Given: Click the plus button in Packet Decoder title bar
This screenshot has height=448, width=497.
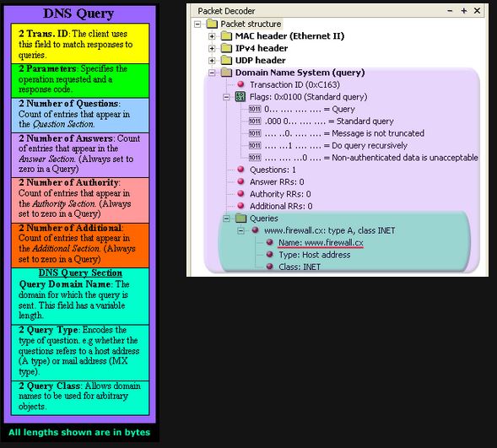Looking at the screenshot, I should [x=464, y=11].
